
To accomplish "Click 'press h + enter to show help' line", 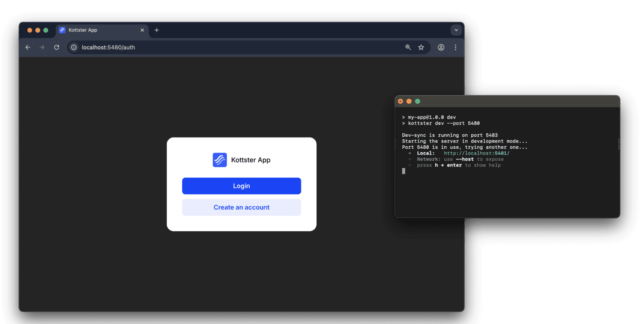I will (459, 165).
